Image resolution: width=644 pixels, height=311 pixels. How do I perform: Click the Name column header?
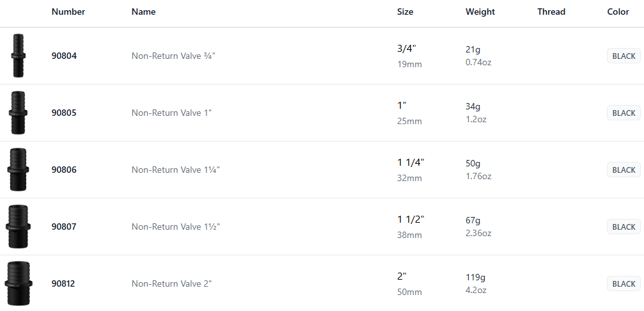tap(143, 12)
